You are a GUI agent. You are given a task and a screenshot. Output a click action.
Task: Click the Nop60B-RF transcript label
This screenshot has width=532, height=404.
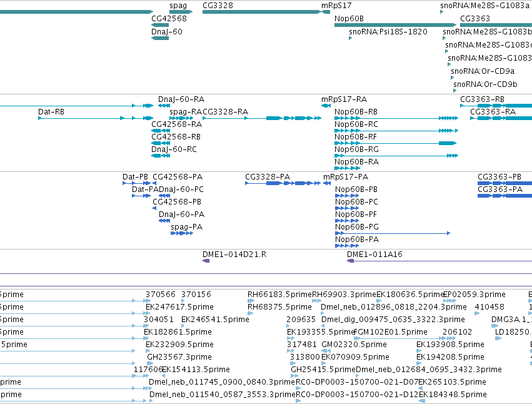pyautogui.click(x=356, y=137)
